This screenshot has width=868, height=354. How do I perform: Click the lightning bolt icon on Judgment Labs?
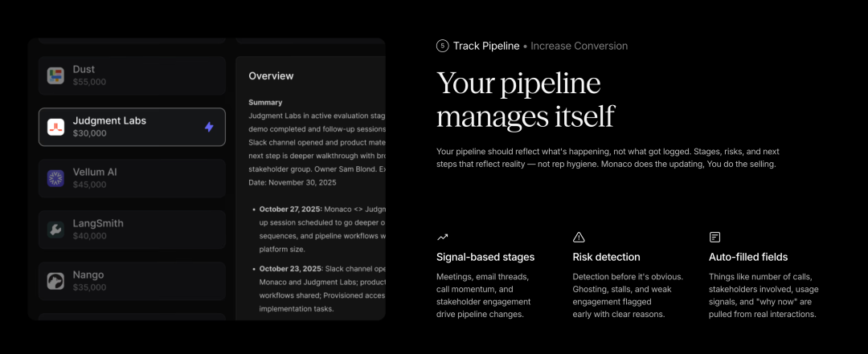pyautogui.click(x=209, y=127)
